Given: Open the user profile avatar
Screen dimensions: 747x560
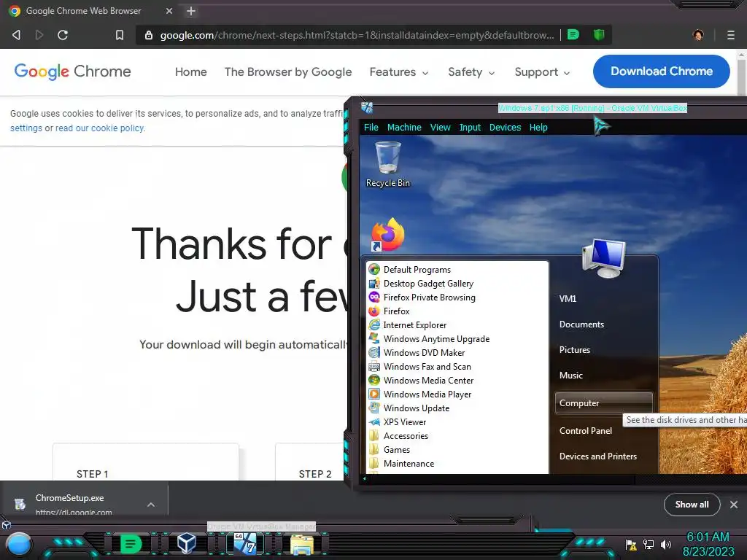Looking at the screenshot, I should click(698, 35).
